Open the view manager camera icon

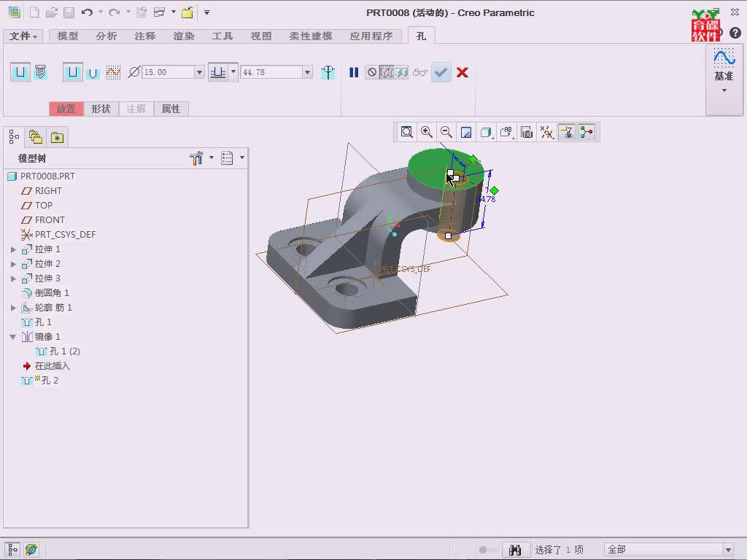click(x=527, y=133)
